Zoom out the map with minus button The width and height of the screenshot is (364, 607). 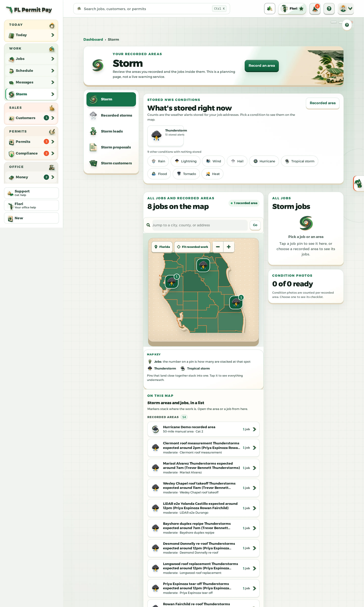(218, 247)
